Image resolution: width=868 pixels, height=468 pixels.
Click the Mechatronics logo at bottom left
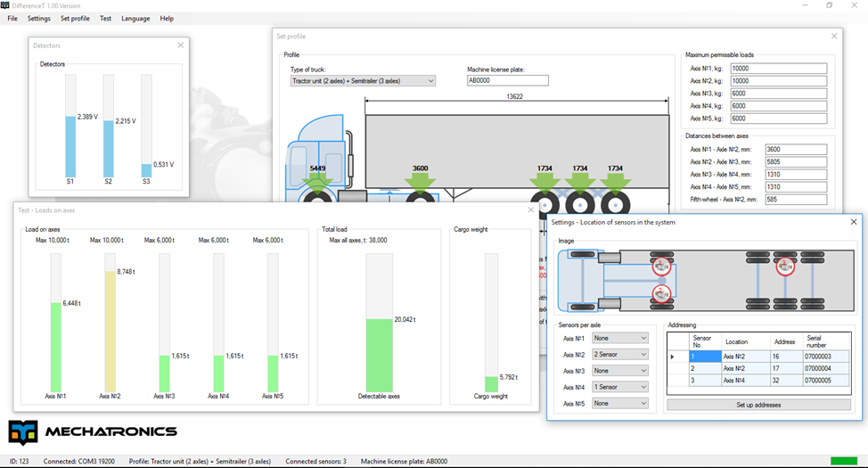tap(93, 431)
